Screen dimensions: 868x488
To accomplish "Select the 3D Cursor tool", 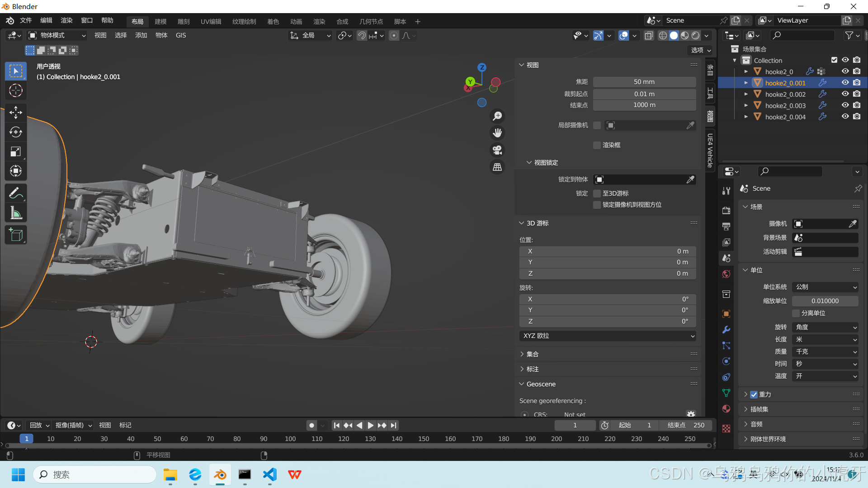I will [x=16, y=91].
